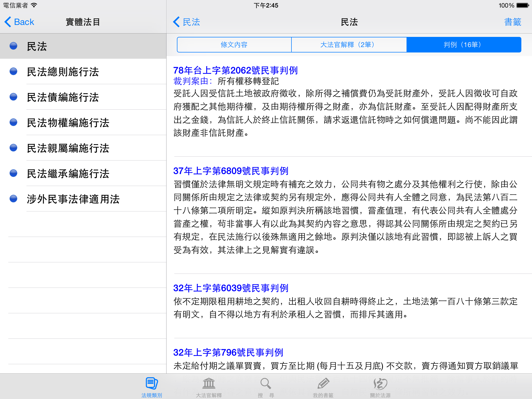
Task: Tap the Back chevron in left panel
Action: 8,22
